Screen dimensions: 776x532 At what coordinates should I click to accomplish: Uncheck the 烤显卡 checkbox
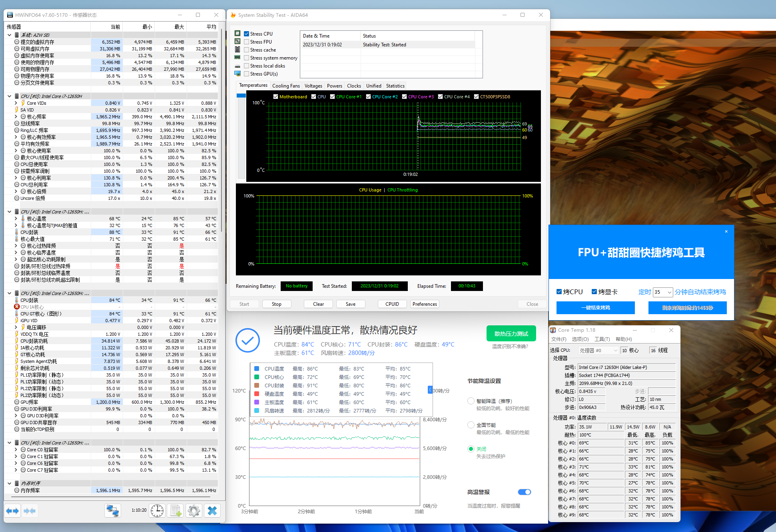(x=594, y=292)
